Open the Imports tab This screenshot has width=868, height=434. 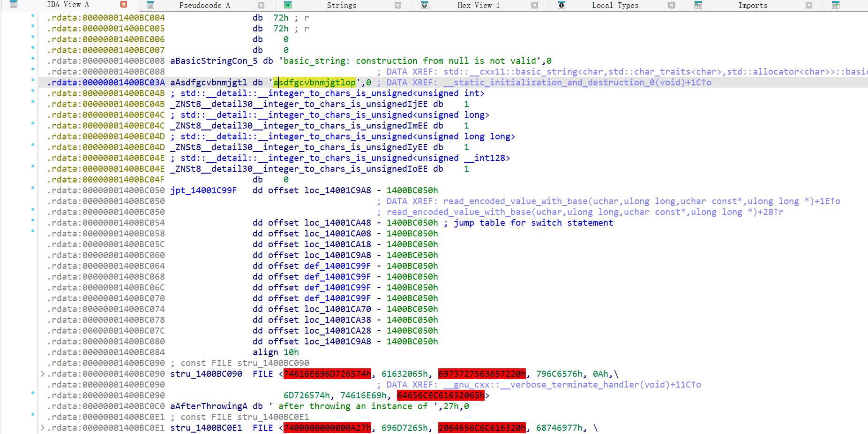pos(753,6)
